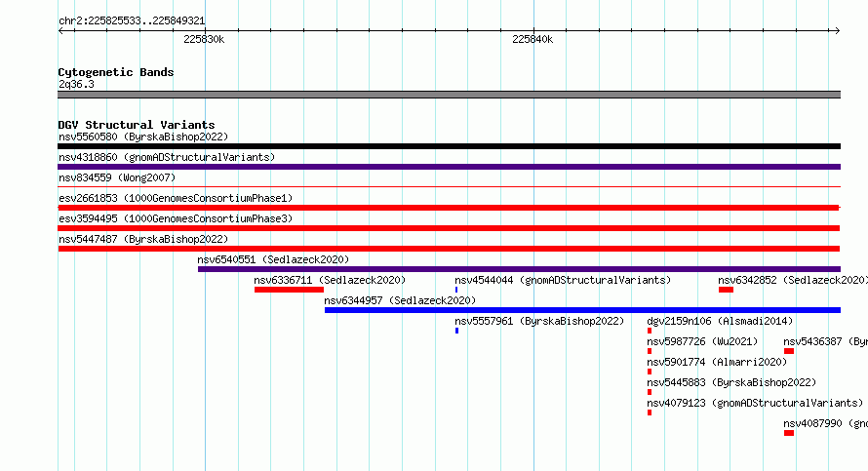Click the 225840k ruler tick label
Screen dimensions: 868x471
tap(533, 39)
